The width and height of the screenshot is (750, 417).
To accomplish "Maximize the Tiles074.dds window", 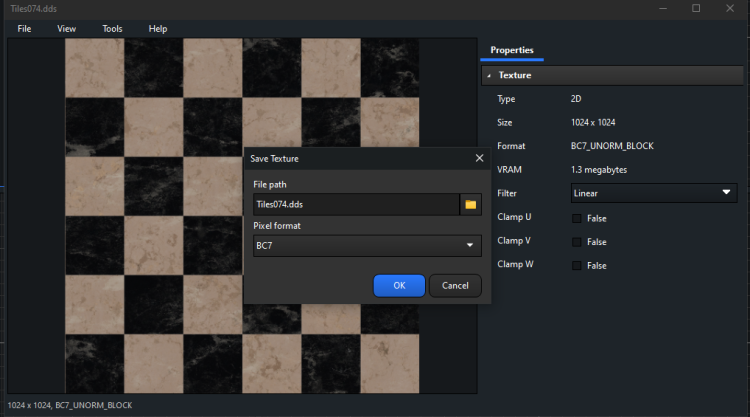I will pos(696,8).
